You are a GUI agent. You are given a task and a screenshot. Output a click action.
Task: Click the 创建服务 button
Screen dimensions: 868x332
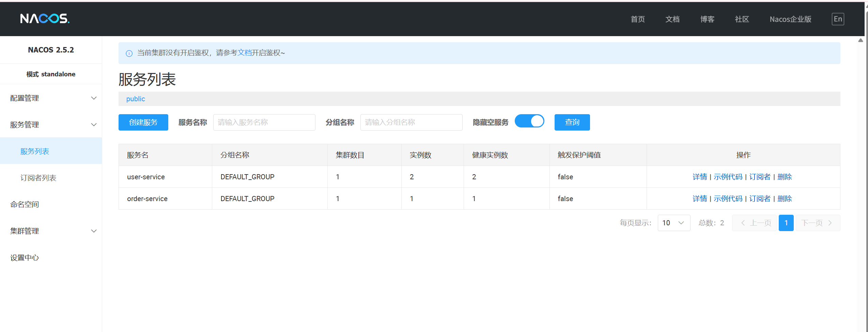pos(143,122)
